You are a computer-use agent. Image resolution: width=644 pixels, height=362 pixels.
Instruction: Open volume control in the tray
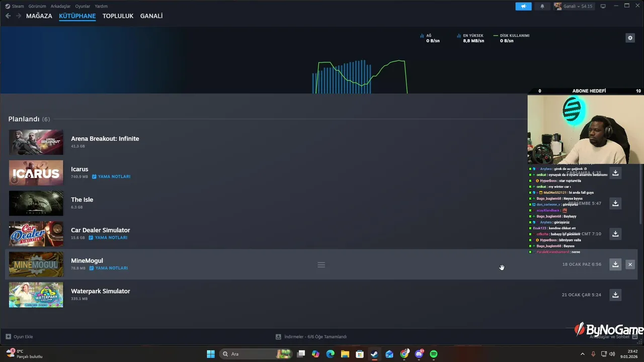click(612, 354)
